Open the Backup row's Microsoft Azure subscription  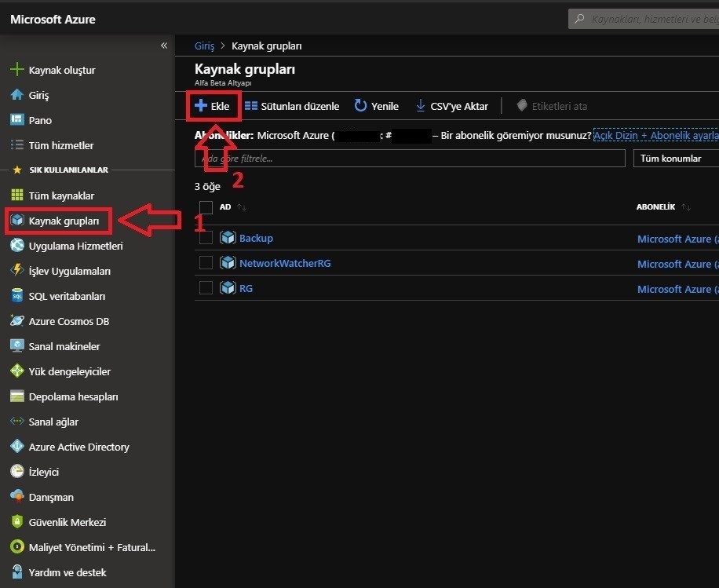point(677,239)
